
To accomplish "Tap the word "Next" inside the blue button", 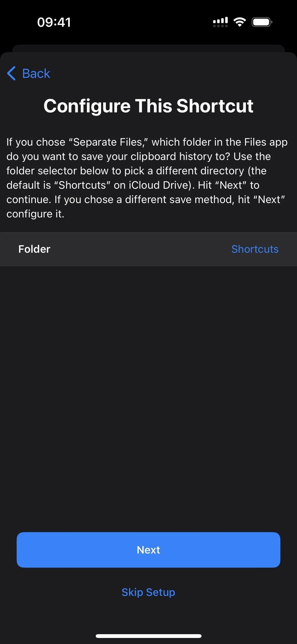I will [148, 550].
